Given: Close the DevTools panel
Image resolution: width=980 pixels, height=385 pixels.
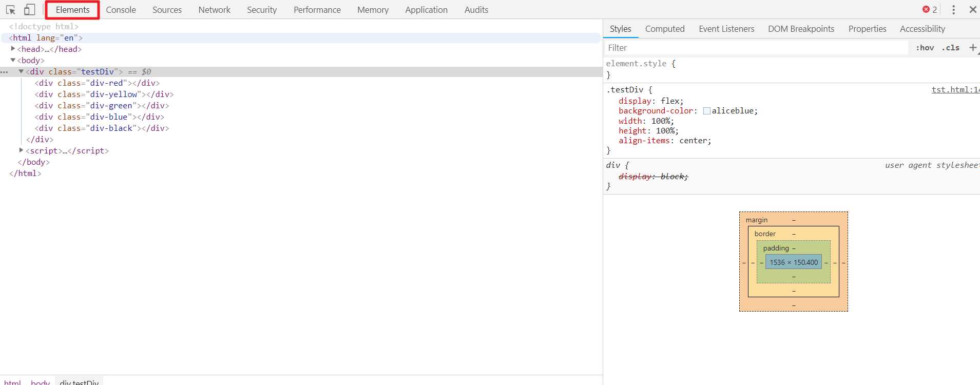Looking at the screenshot, I should coord(973,10).
